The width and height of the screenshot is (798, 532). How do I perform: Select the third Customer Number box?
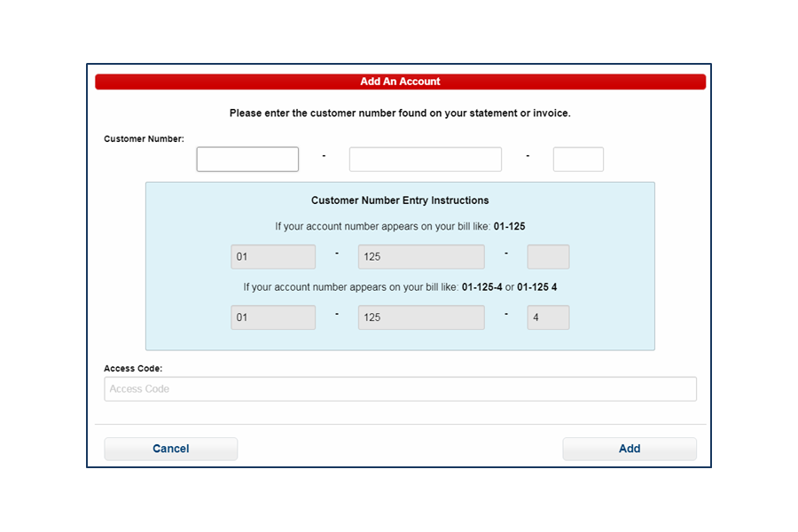[x=578, y=159]
